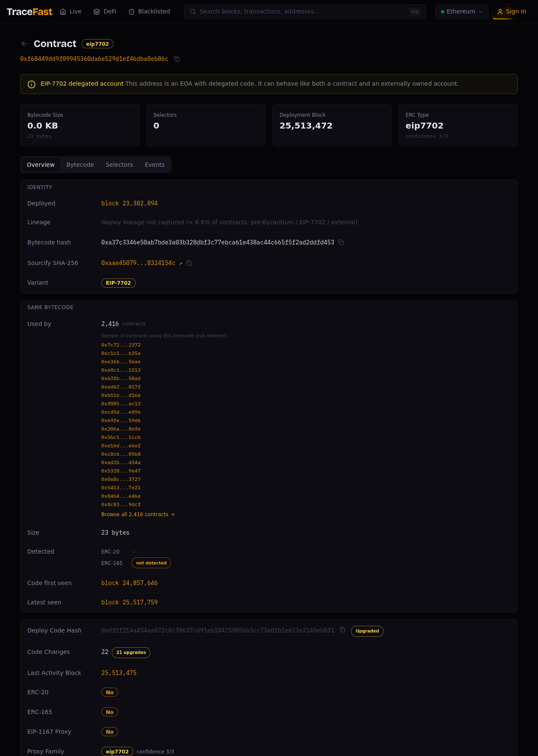Open contract 0x5328...9e47
Image resolution: width=538 pixels, height=756 pixels.
coord(121,471)
